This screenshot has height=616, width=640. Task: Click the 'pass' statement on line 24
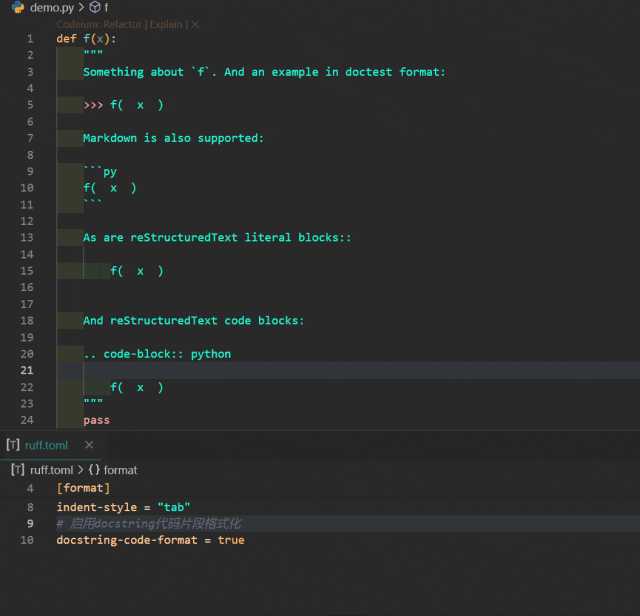[97, 420]
